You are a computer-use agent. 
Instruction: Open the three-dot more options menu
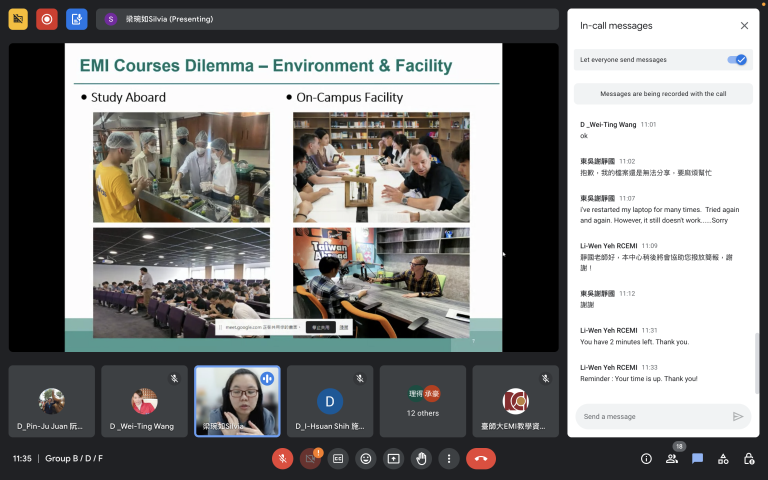click(x=449, y=459)
